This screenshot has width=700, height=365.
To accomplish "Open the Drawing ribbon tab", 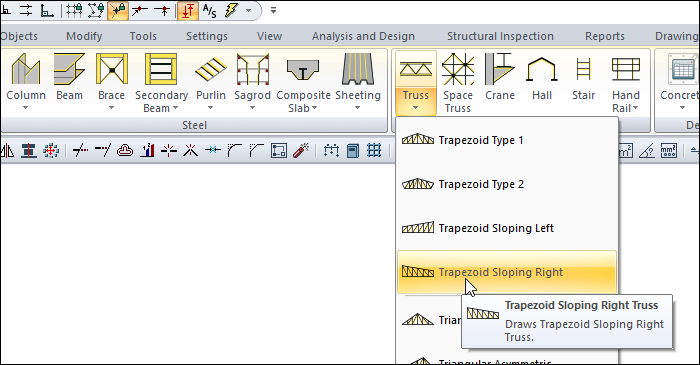I will (x=677, y=36).
